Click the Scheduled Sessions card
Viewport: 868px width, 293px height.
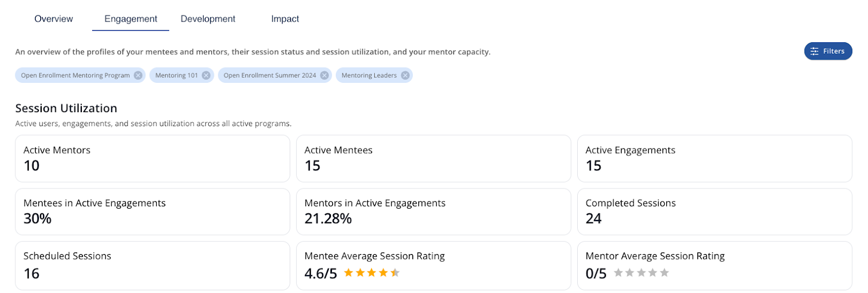(152, 265)
